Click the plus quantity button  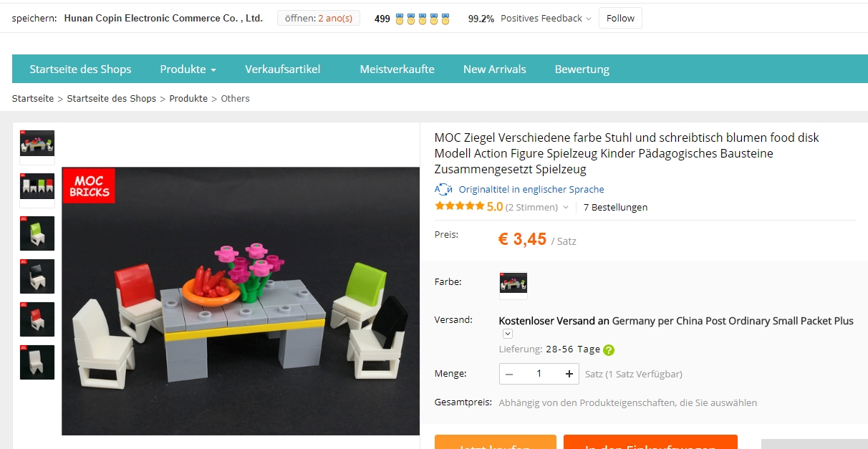coord(569,374)
